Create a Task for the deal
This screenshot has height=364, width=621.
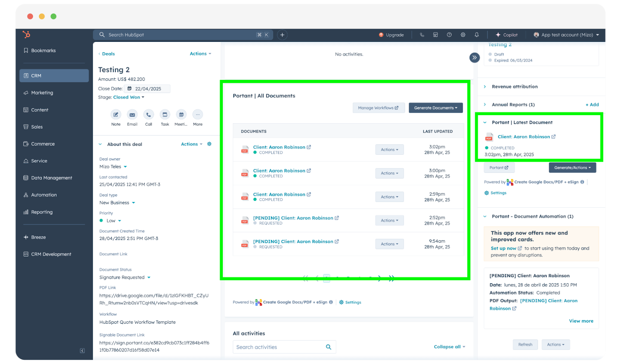(165, 115)
